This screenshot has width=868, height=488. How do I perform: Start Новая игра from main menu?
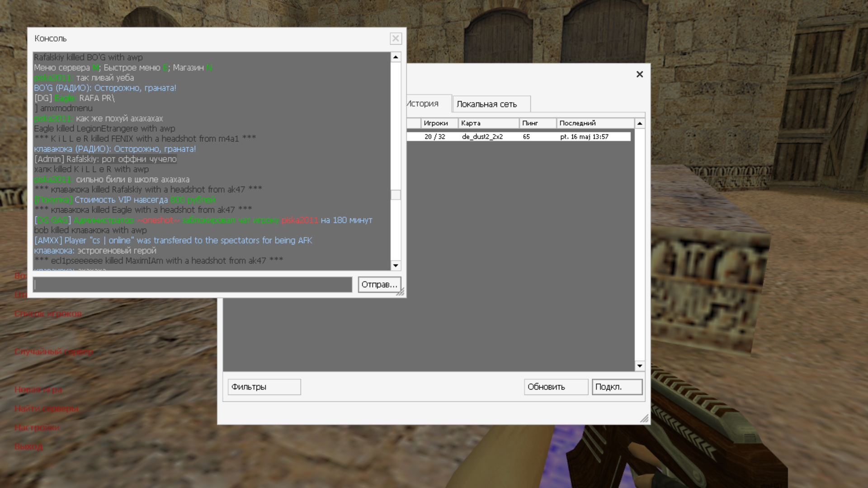38,389
